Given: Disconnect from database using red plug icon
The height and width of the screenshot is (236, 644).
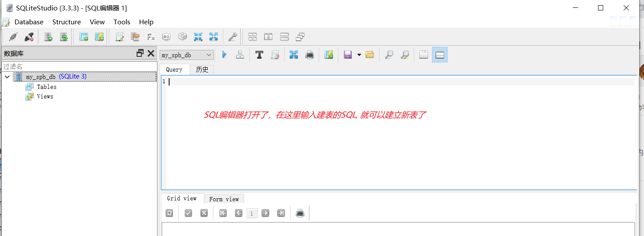Looking at the screenshot, I should click(x=29, y=37).
